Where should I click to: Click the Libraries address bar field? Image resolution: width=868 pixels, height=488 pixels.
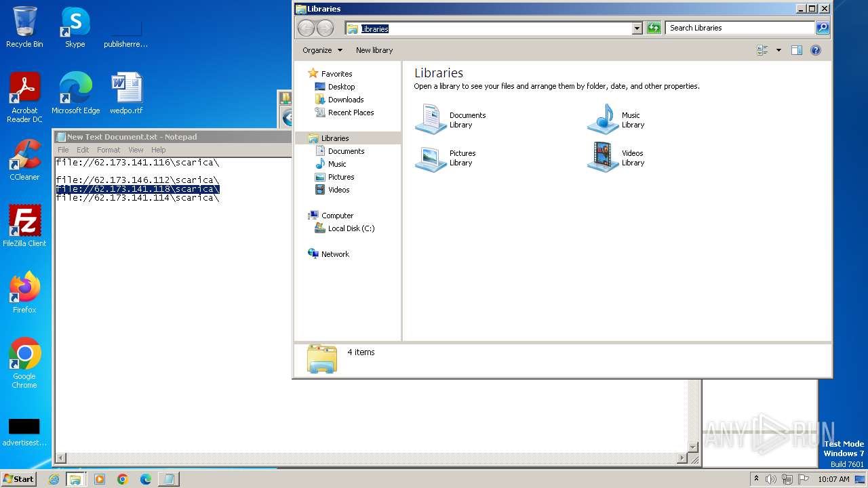488,28
